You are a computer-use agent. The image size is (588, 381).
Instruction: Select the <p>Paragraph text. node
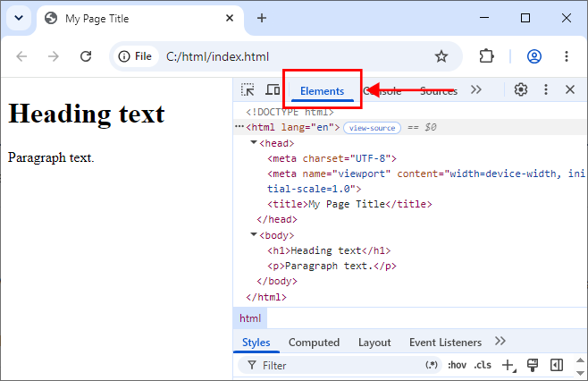tap(332, 266)
